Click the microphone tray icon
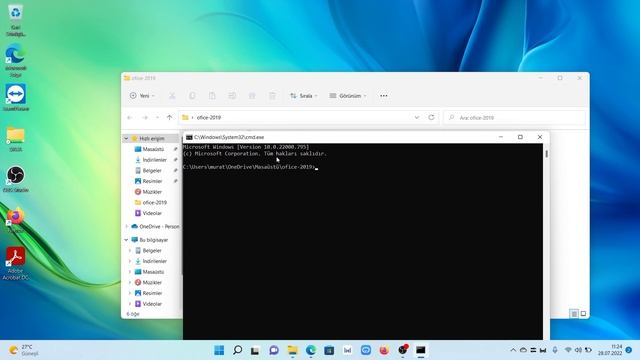This screenshot has width=640, height=360. (555, 350)
